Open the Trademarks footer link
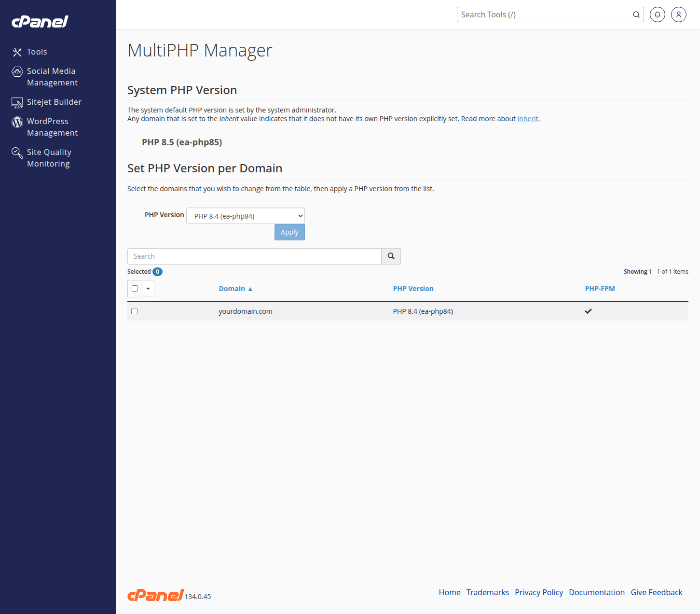Viewport: 700px width, 614px height. 488,592
